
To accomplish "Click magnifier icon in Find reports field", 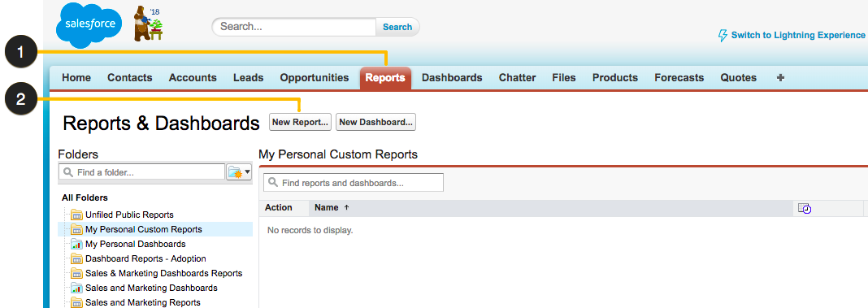I will click(273, 182).
